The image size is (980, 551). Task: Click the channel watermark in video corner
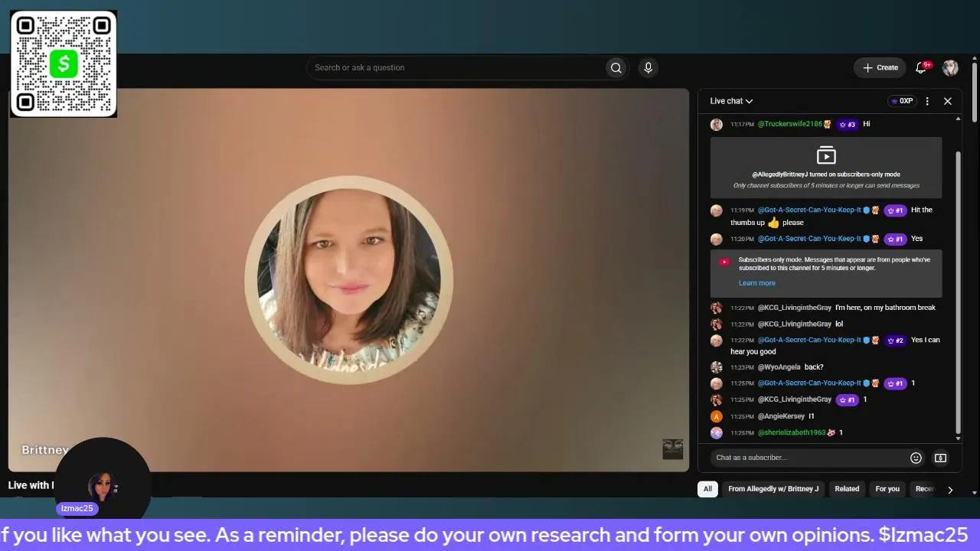[672, 449]
